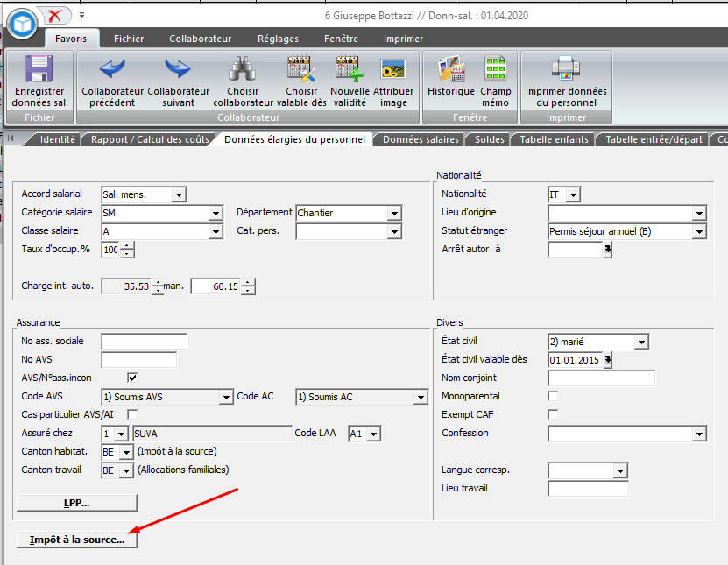
Task: Click the LPP... button
Action: click(x=77, y=503)
